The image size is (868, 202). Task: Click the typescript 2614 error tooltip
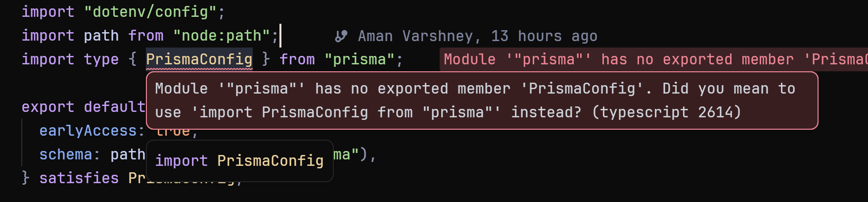[482, 101]
